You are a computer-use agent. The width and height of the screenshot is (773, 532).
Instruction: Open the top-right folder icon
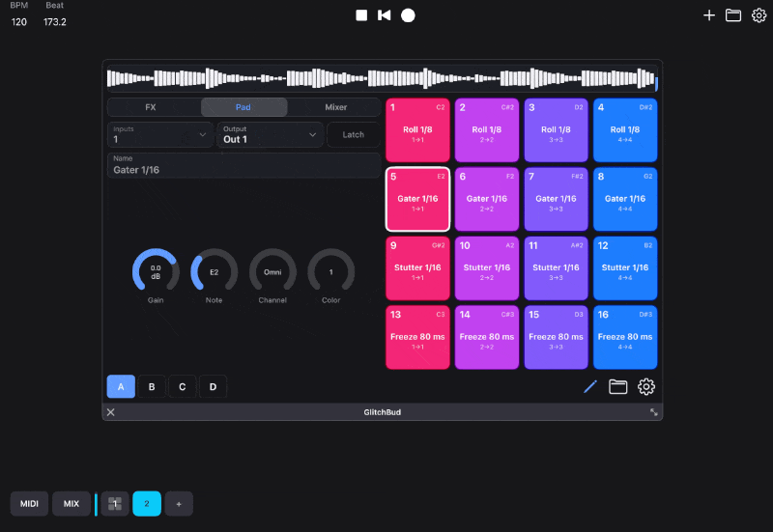click(x=733, y=15)
